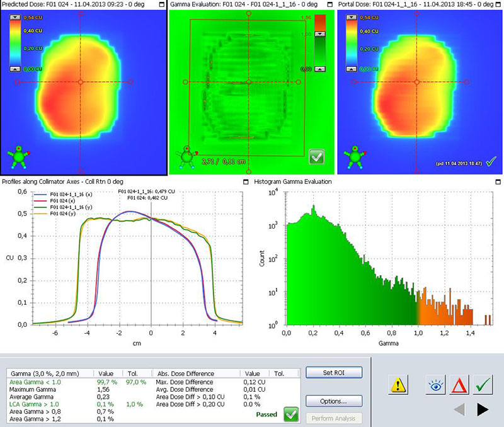This screenshot has width=504, height=427.
Task: Raise the lower limit on Predicted Dose color scale
Action: coord(15,69)
